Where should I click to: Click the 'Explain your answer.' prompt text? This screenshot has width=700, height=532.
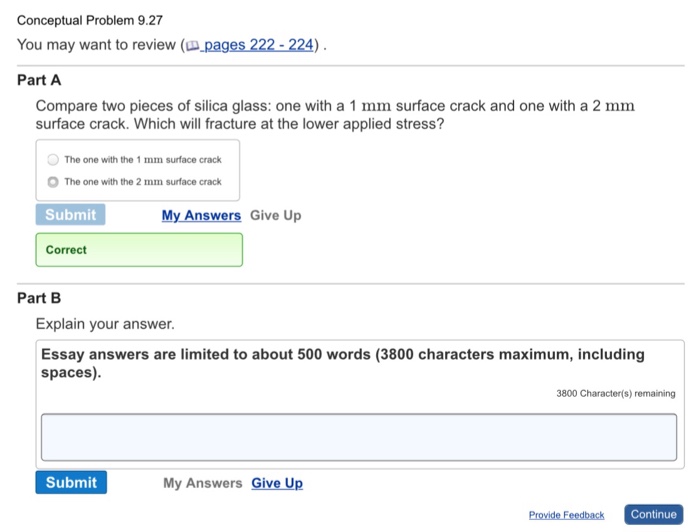[x=105, y=324]
